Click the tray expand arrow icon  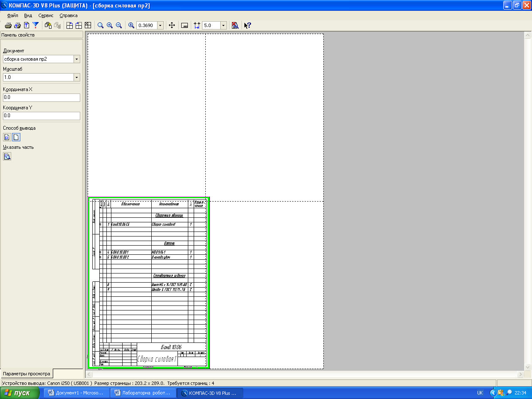point(493,393)
